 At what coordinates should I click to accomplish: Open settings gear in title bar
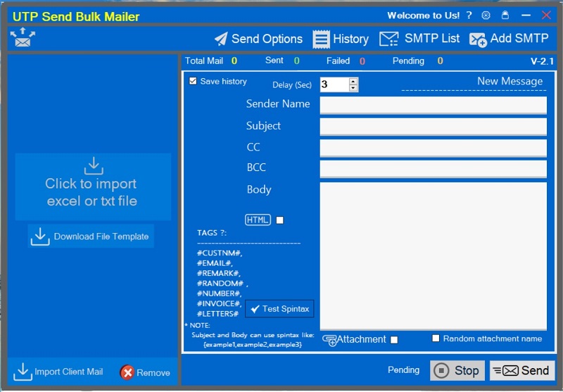pos(486,15)
